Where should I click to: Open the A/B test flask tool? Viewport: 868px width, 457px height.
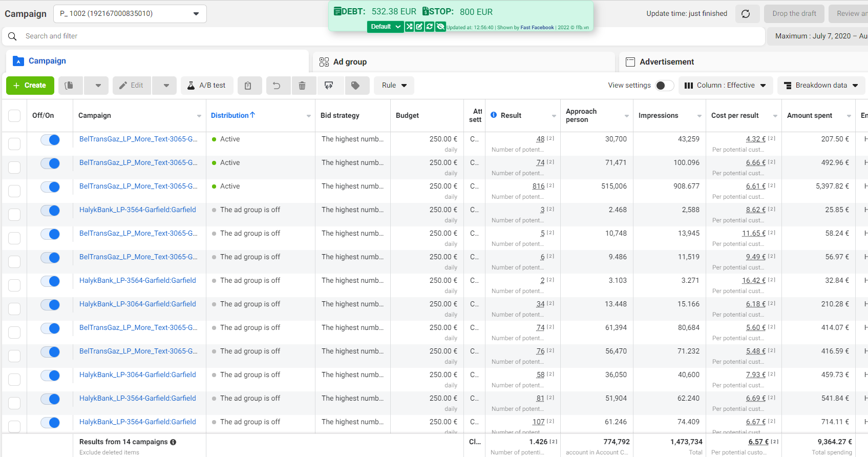[x=207, y=86]
